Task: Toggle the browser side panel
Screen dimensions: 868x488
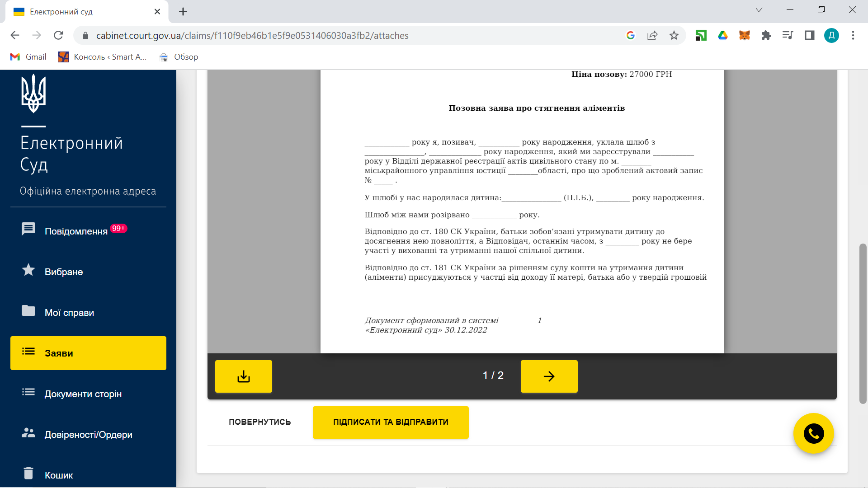Action: pyautogui.click(x=809, y=36)
